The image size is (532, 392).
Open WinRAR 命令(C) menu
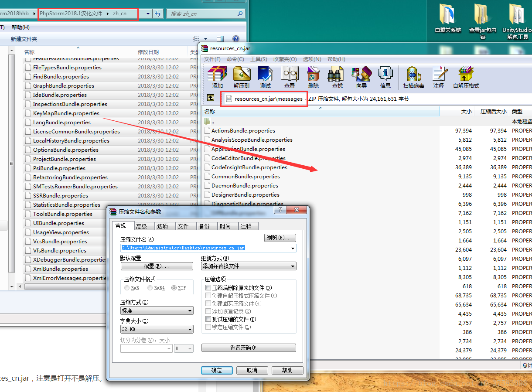click(235, 59)
